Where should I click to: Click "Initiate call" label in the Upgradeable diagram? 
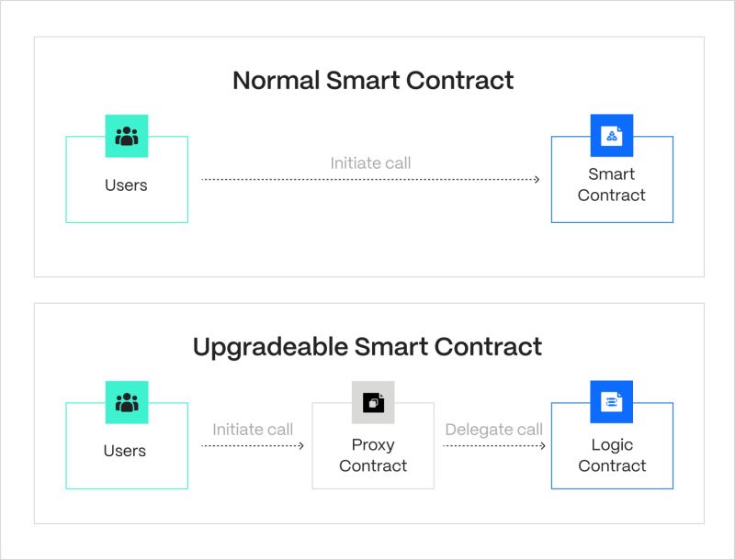click(x=253, y=429)
